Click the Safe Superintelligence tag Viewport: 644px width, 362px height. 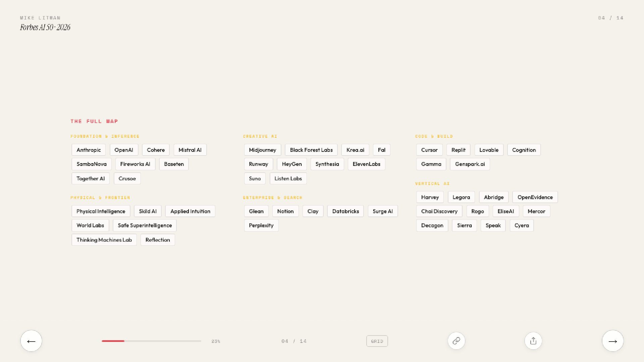(x=145, y=225)
